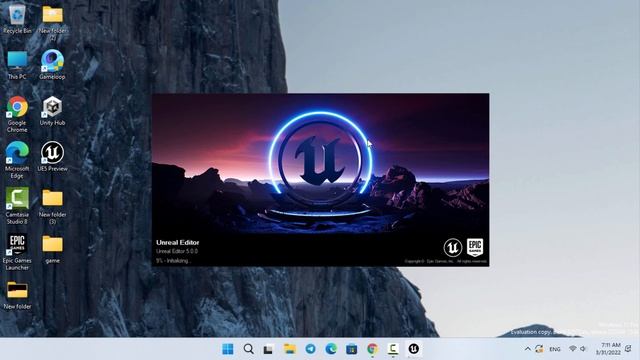Click the Unreal Engine logo on splash corner
This screenshot has height=360, width=640.
pyautogui.click(x=453, y=247)
